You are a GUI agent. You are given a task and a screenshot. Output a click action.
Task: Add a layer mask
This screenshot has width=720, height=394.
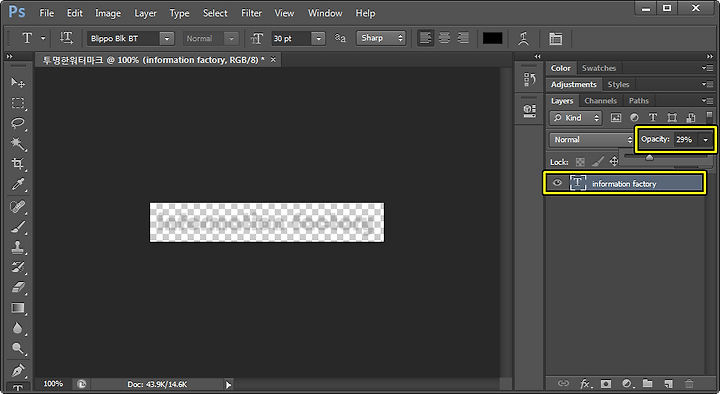point(606,383)
